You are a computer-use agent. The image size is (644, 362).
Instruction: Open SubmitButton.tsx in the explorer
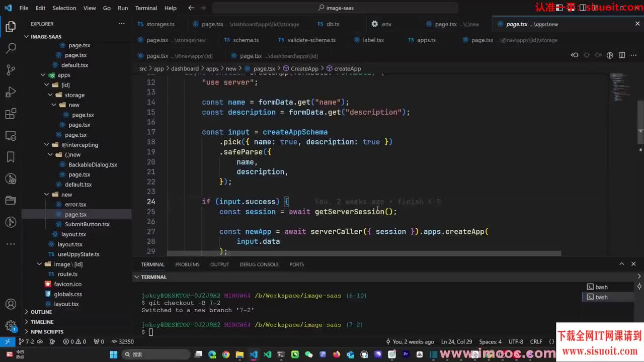point(87,224)
